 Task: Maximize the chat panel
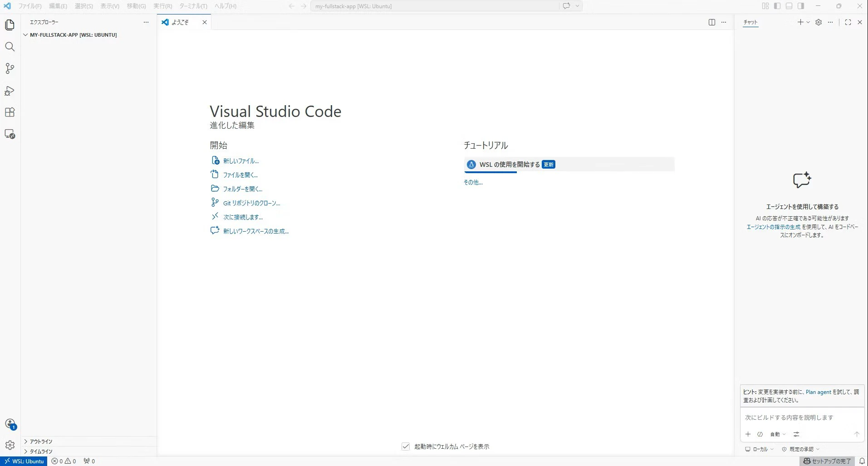pyautogui.click(x=848, y=22)
